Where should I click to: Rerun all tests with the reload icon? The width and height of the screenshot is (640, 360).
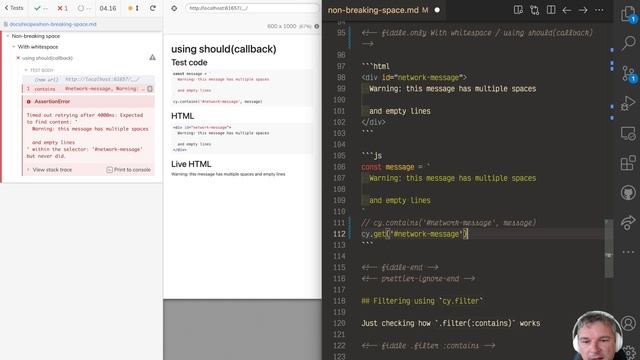coord(153,8)
